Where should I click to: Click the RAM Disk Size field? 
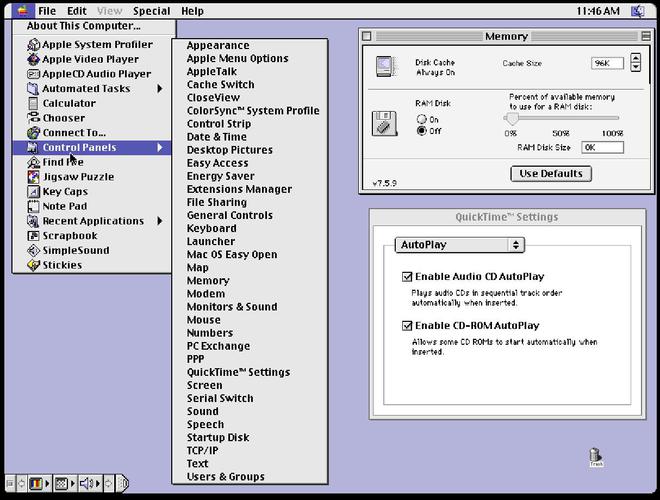tap(602, 147)
